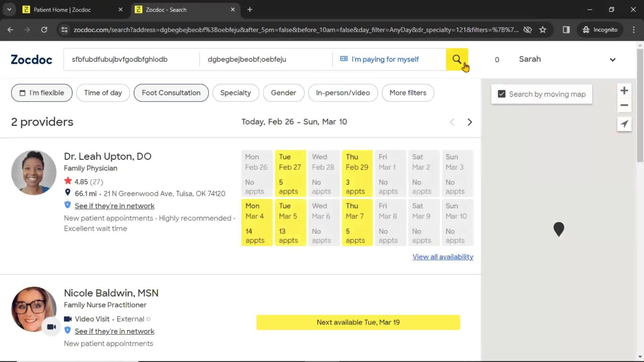Click the Incognito indicator

(600, 30)
